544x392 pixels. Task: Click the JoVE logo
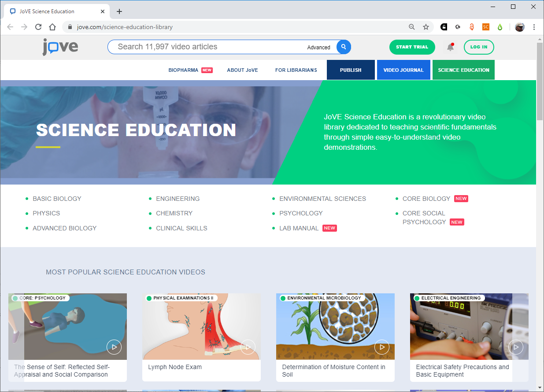coord(60,47)
